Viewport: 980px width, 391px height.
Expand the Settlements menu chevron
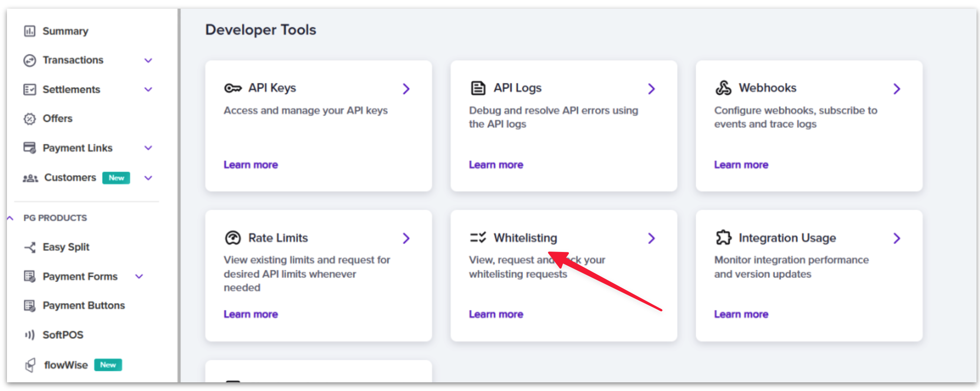(x=148, y=89)
